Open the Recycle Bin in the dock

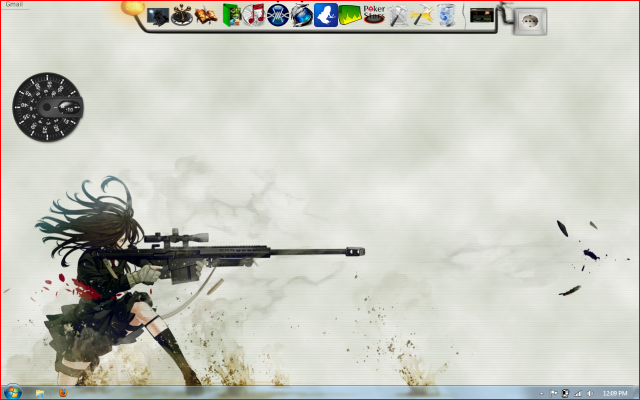tap(446, 16)
